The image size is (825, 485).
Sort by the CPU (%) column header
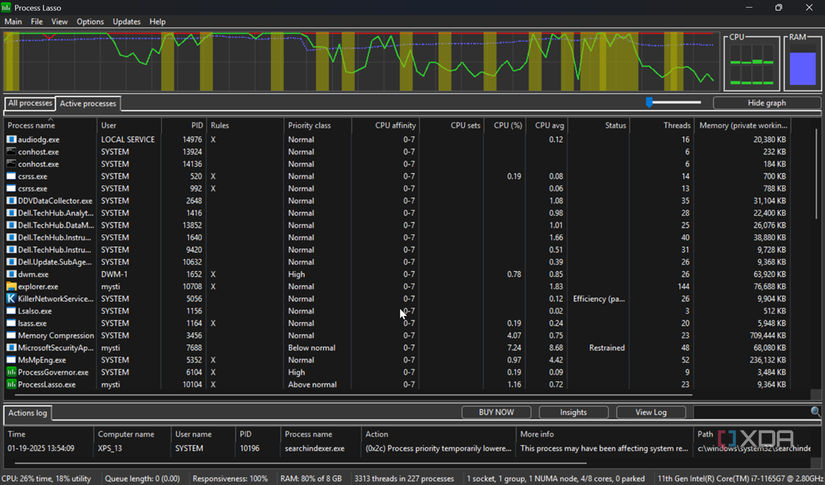[x=504, y=125]
